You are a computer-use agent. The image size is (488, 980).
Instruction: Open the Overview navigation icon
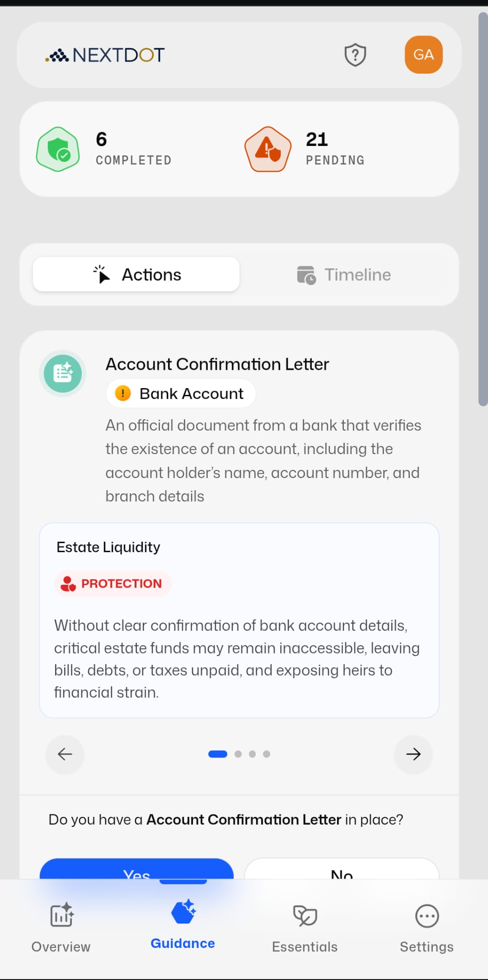[x=61, y=915]
